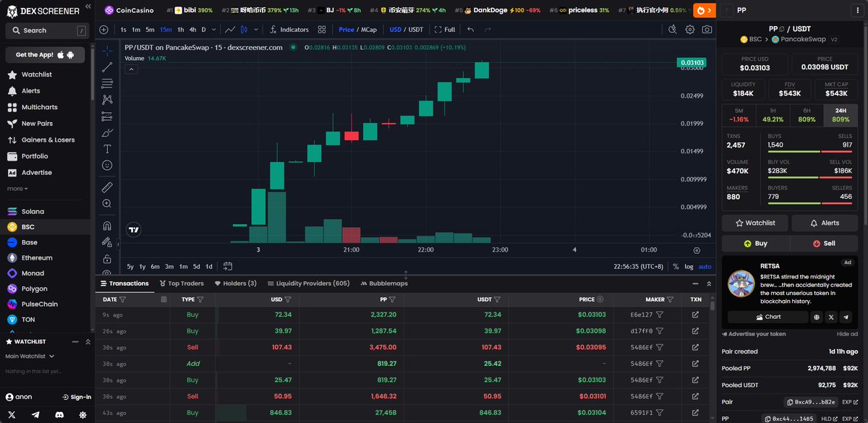The width and height of the screenshot is (868, 423).
Task: Open the sidebar settings gear
Action: [82, 414]
